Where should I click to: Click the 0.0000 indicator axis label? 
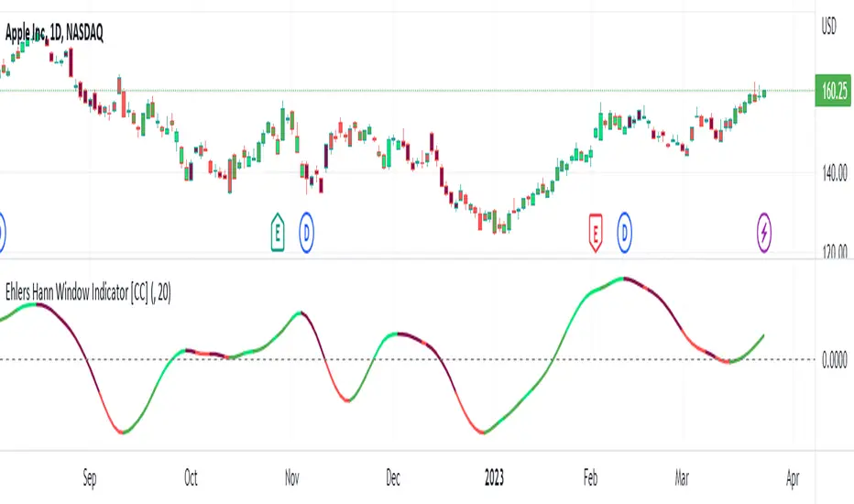pos(835,360)
